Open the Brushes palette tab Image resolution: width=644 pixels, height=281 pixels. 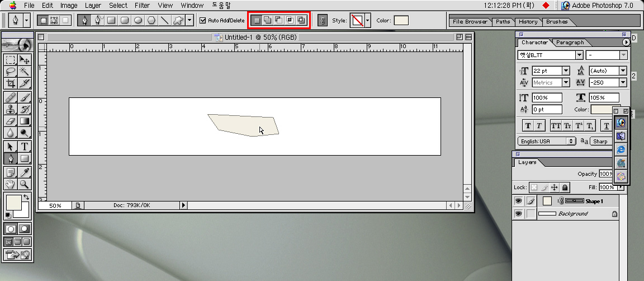pyautogui.click(x=556, y=22)
